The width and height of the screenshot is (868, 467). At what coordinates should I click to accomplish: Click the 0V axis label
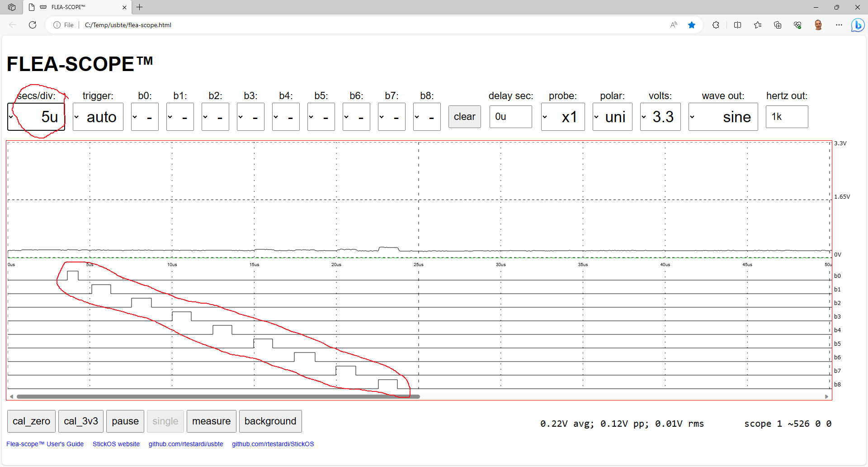[838, 255]
